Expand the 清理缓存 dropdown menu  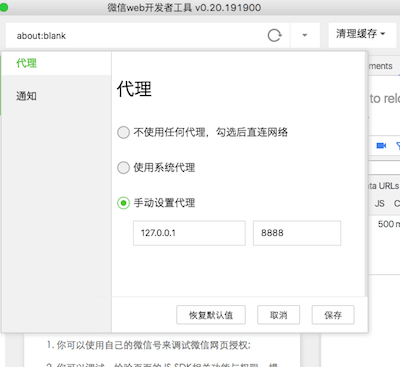click(361, 34)
